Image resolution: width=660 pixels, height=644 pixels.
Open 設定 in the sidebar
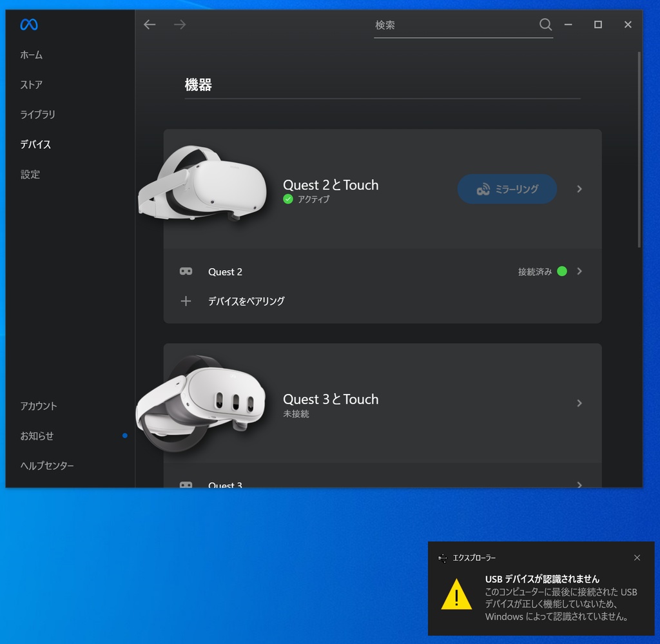(x=30, y=174)
